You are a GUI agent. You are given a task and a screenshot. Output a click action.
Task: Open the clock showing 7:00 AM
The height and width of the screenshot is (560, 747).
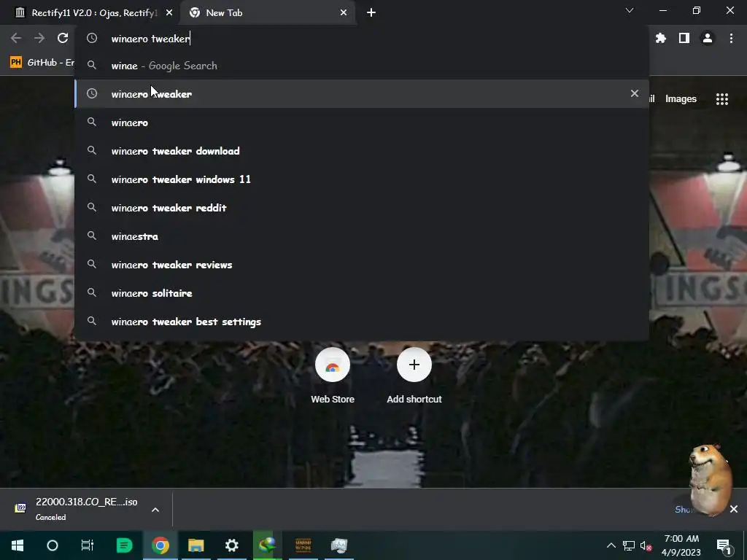click(681, 545)
